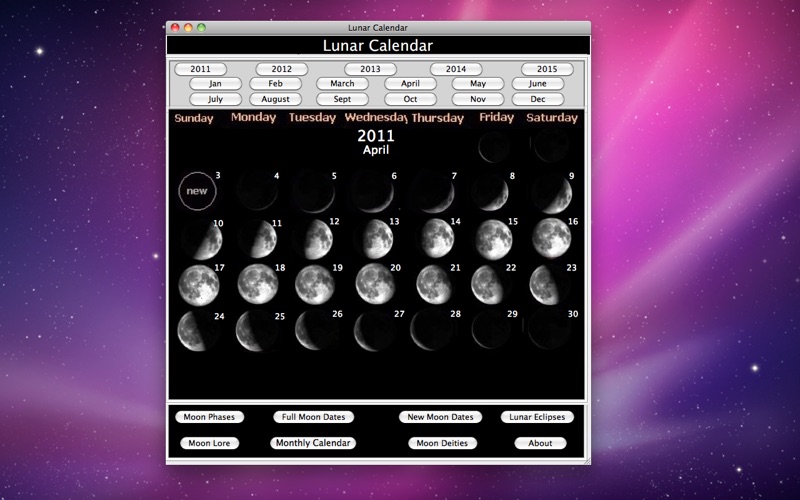
Task: Click the 2011 April calendar heading
Action: 376,142
